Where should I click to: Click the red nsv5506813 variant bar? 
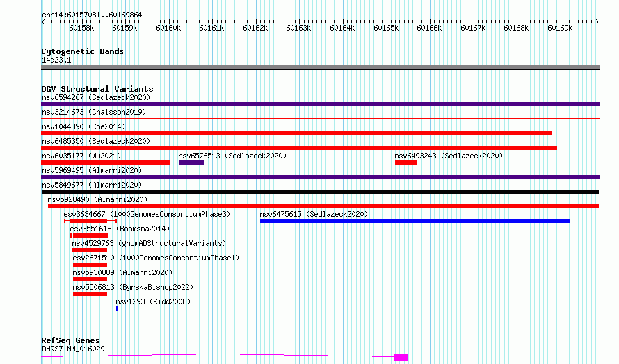[90, 294]
